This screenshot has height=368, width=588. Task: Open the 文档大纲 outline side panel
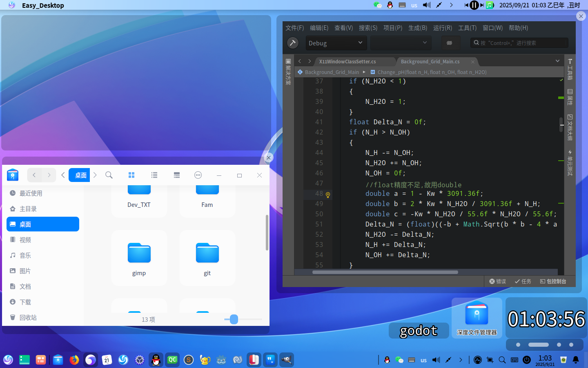pos(570,127)
